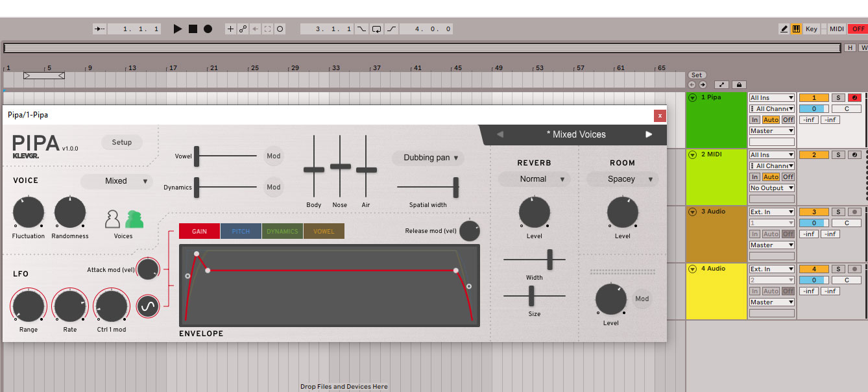Click the Vowel Mod button
The image size is (868, 392).
coord(274,156)
